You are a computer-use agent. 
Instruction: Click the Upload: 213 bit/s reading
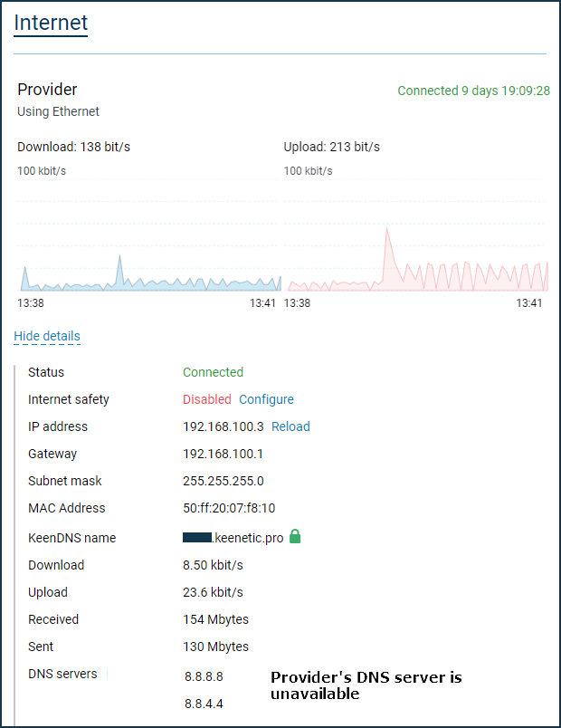point(332,147)
